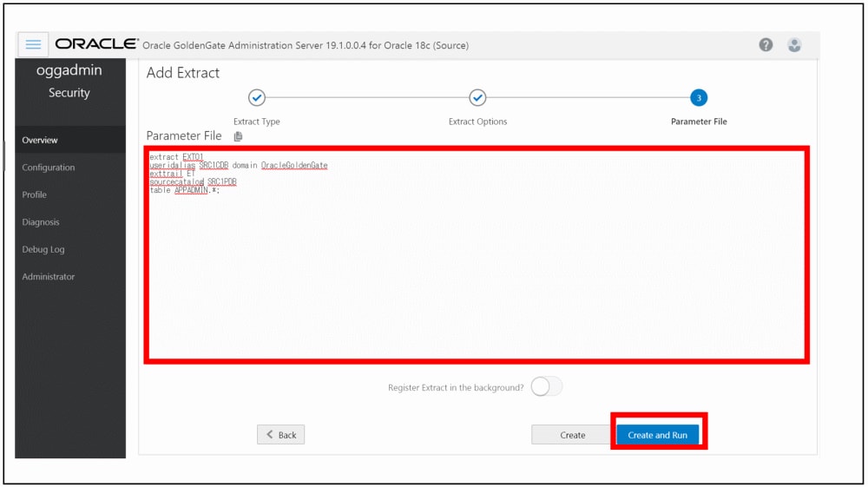Open Administrator in the sidebar
The image size is (868, 487).
[x=70, y=277]
